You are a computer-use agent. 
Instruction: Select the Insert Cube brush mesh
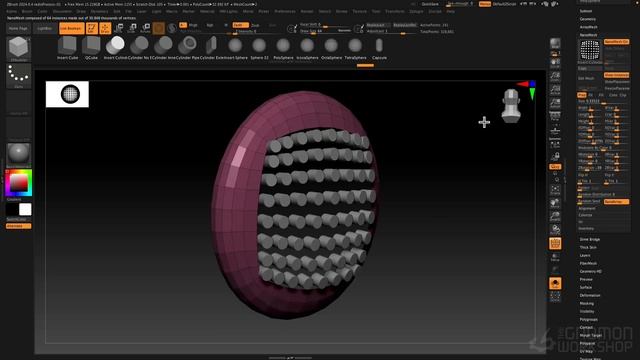pos(67,48)
